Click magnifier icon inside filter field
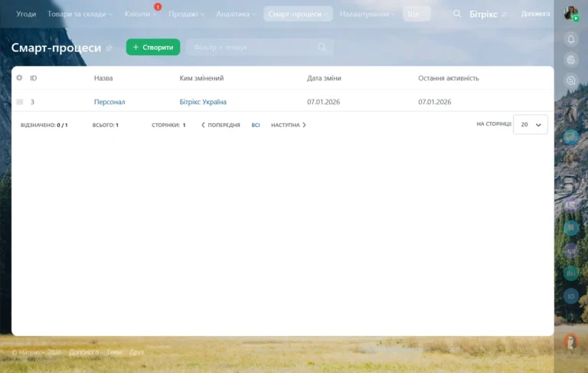The height and width of the screenshot is (373, 588). 322,47
